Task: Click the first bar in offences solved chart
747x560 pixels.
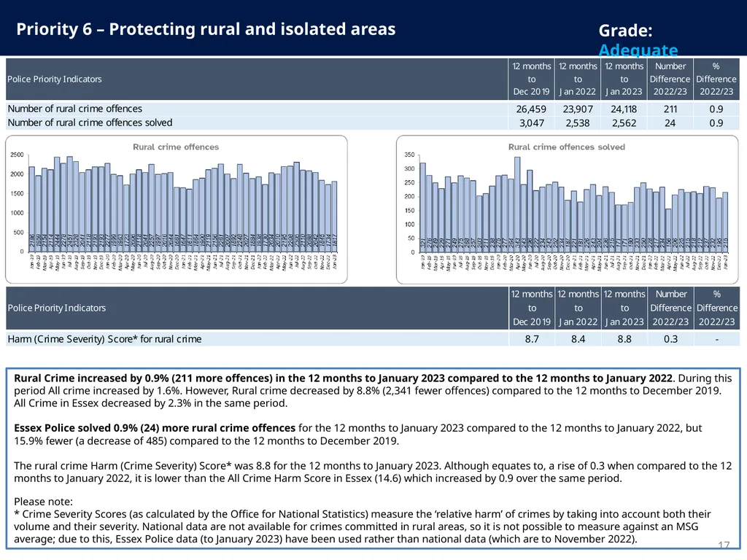Action: 422,207
